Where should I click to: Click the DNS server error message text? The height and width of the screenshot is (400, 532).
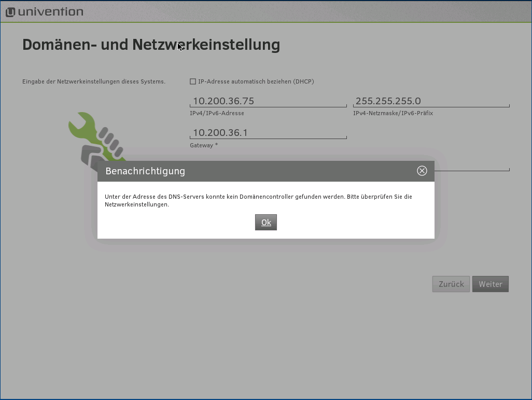(x=258, y=200)
